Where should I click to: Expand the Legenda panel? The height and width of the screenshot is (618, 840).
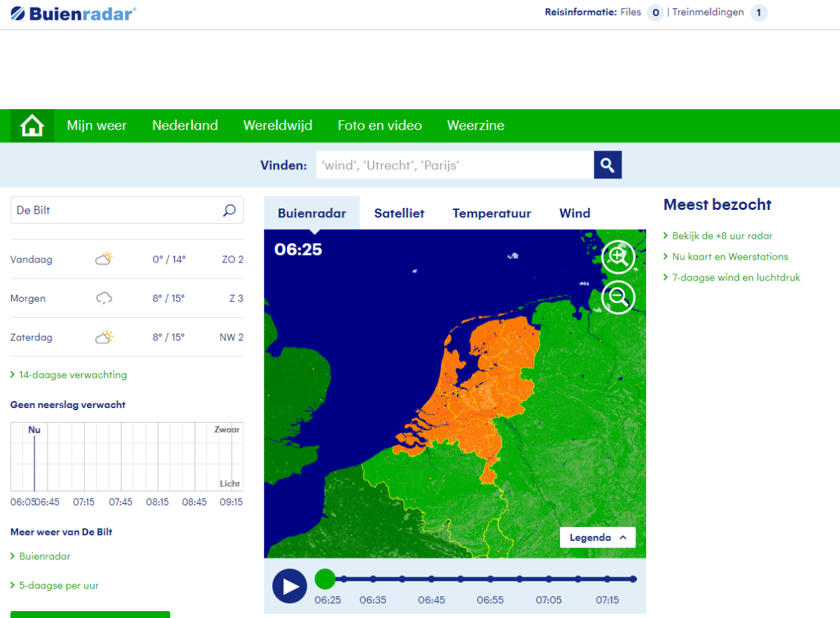coord(598,538)
